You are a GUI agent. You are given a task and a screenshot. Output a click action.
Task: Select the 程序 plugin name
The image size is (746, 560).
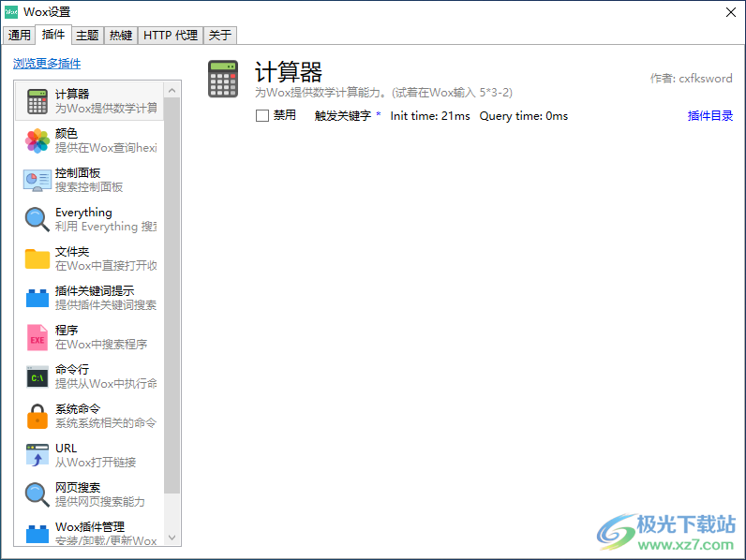[67, 330]
